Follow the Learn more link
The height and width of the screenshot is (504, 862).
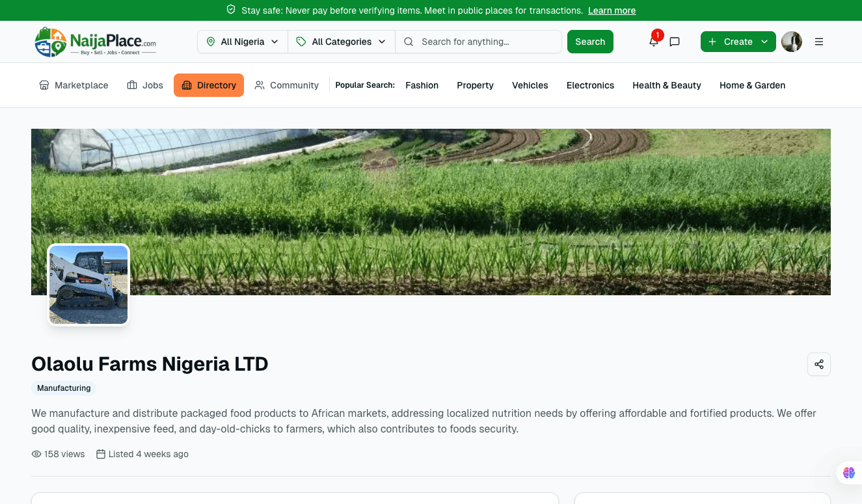tap(612, 10)
